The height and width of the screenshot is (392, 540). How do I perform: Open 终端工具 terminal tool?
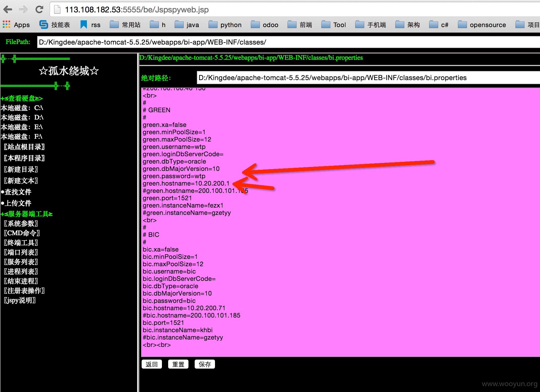point(21,243)
